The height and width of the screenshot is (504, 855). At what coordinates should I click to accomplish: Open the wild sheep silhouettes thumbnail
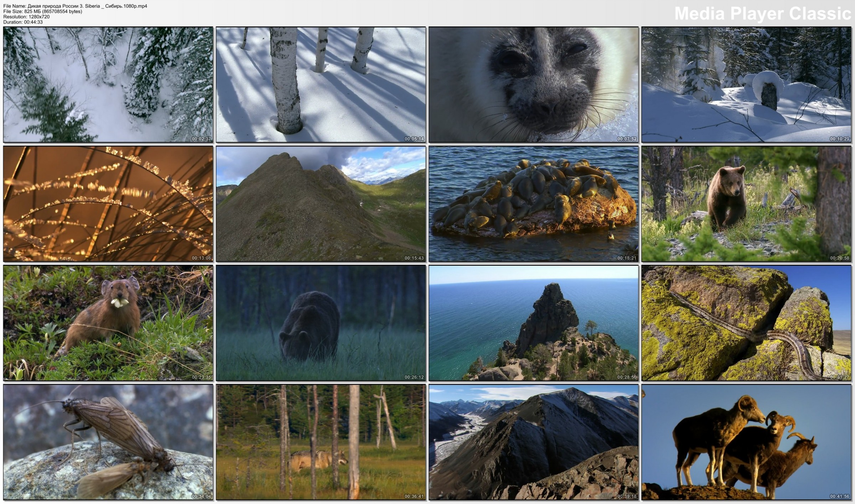pos(746,442)
